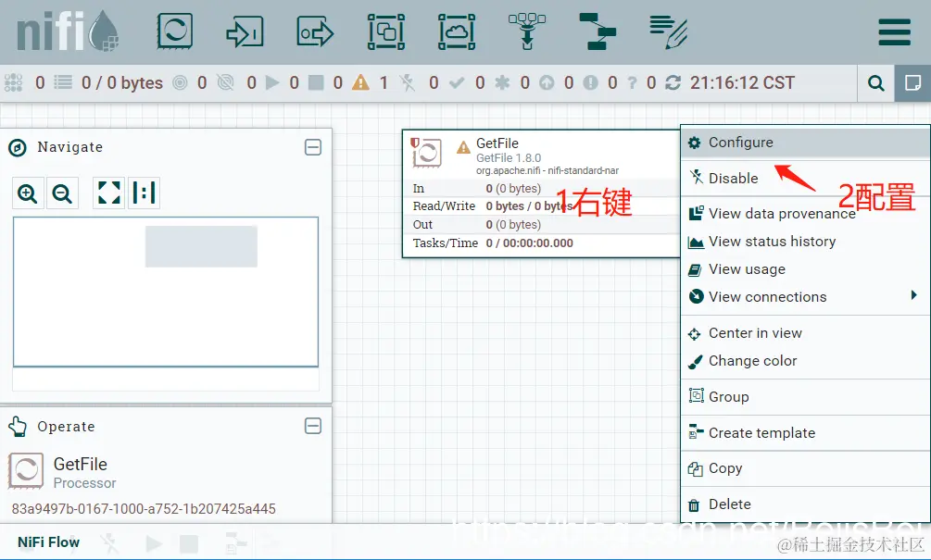This screenshot has height=560, width=931.
Task: Collapse the Navigate panel
Action: (313, 147)
